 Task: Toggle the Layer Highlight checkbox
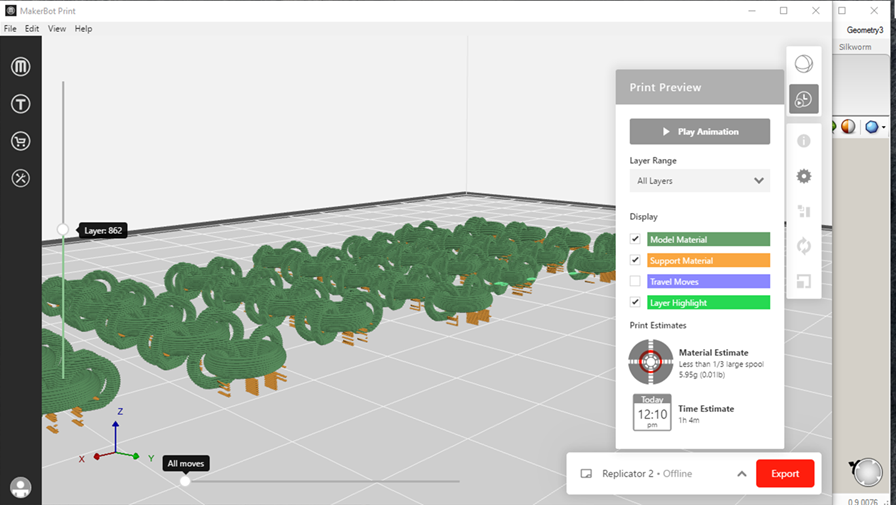(x=635, y=302)
